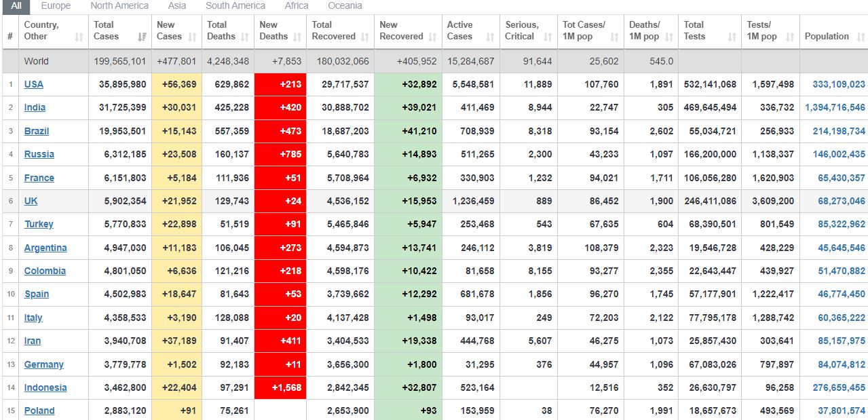Select Indonesia new deaths +1,568 cell

(280, 387)
